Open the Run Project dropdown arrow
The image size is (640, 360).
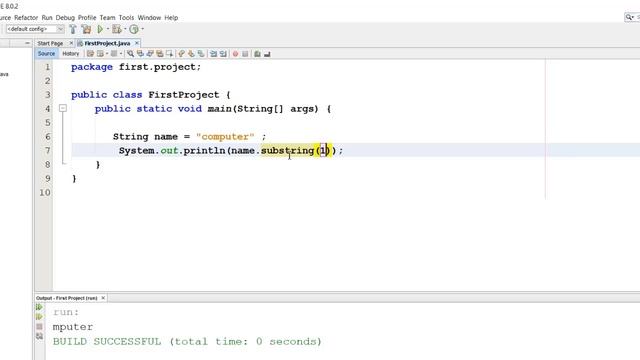tap(108, 29)
